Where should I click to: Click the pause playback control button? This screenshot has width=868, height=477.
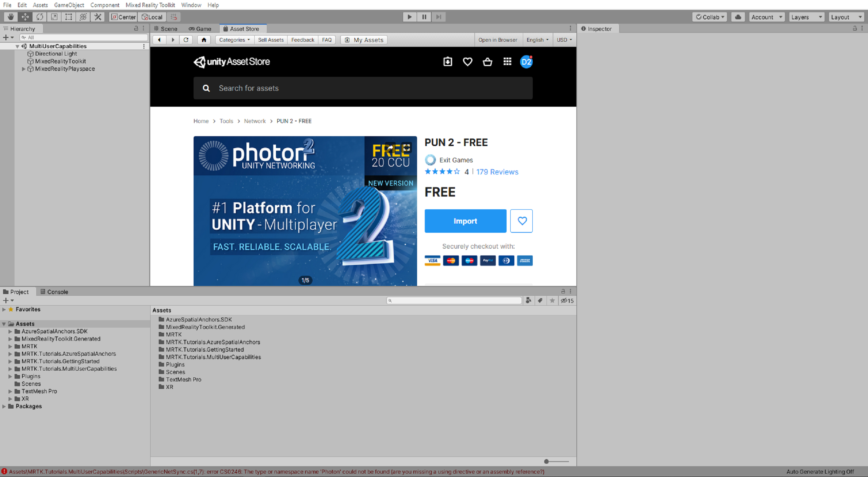[x=424, y=17]
